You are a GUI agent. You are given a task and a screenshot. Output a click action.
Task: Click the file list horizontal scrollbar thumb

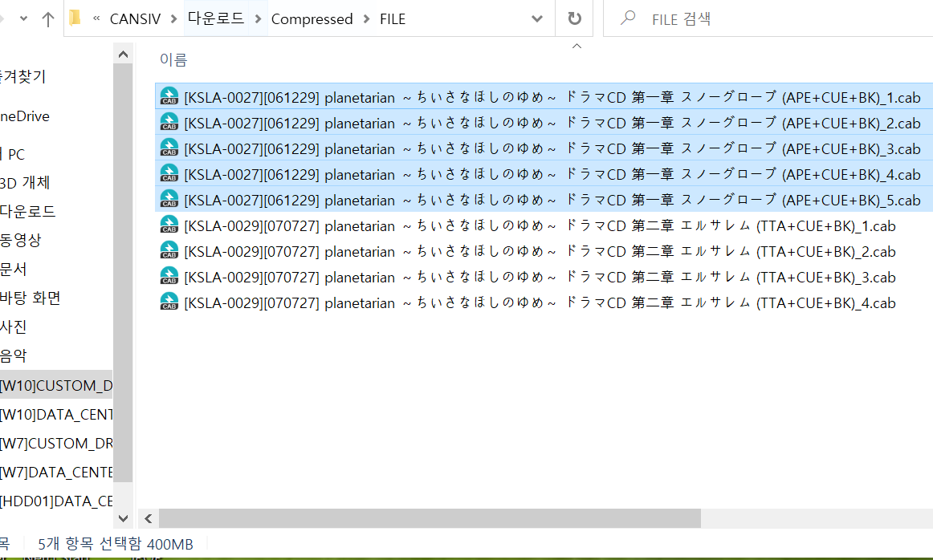click(430, 518)
